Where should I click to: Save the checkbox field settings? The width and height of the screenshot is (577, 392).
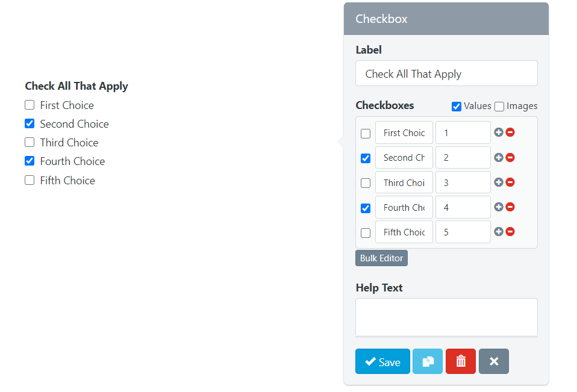pyautogui.click(x=382, y=361)
